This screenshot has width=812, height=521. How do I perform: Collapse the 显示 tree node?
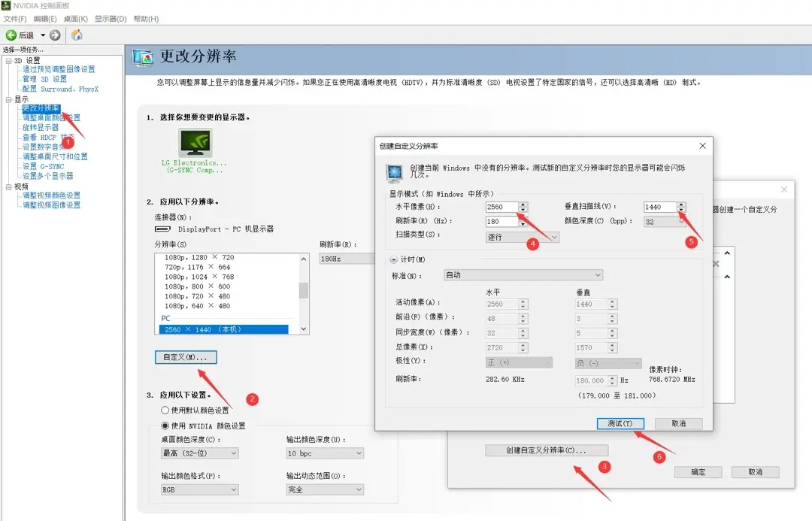coord(9,99)
